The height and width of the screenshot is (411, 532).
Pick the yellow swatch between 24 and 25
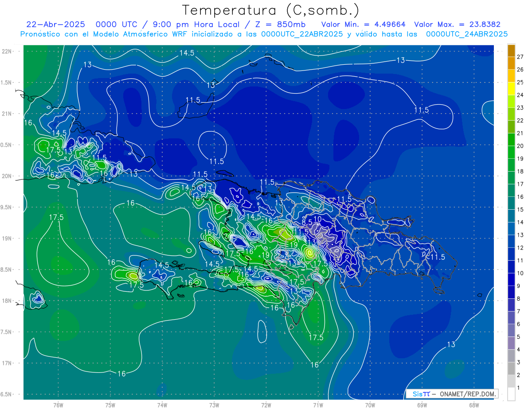point(511,89)
